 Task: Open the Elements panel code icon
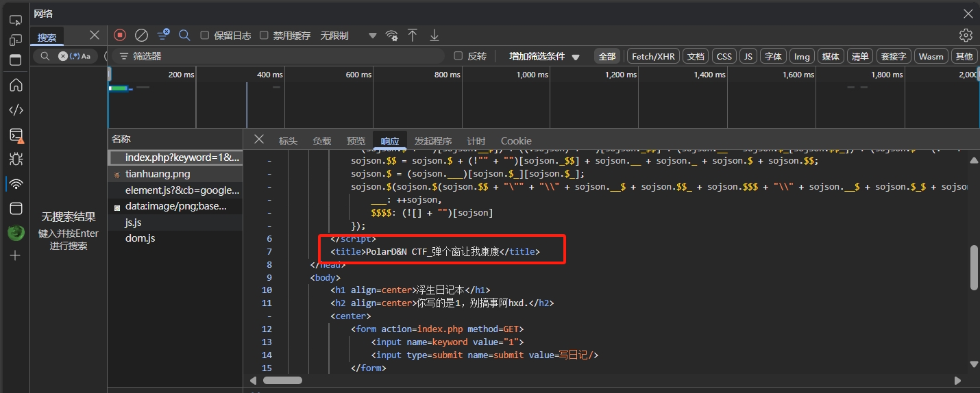coord(15,110)
